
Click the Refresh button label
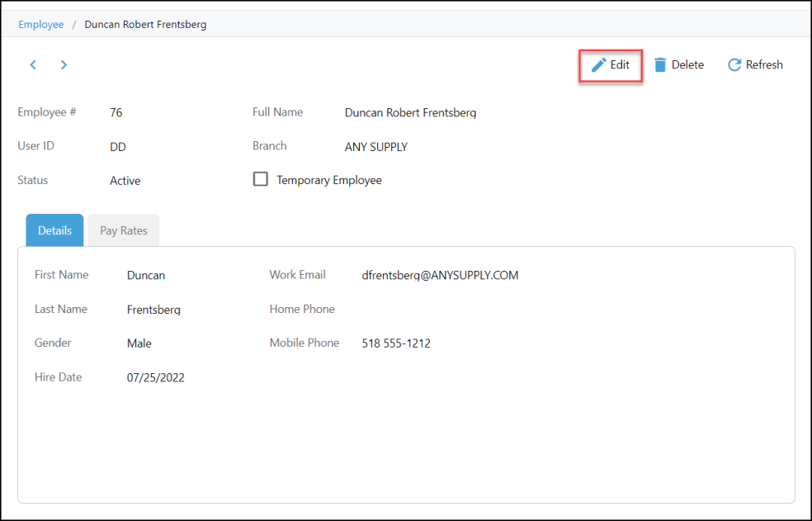(764, 64)
